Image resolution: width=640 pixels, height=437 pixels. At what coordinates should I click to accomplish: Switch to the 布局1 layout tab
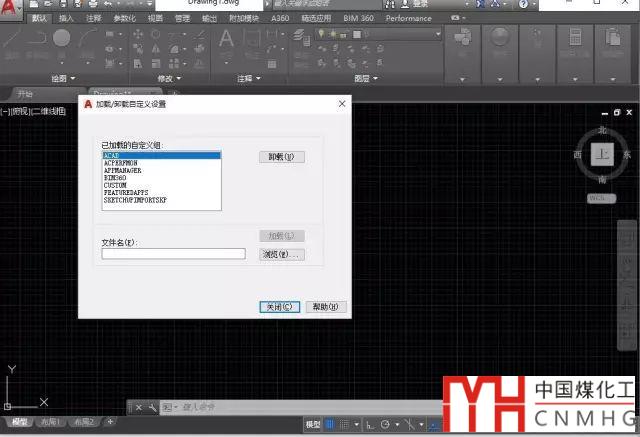50,422
